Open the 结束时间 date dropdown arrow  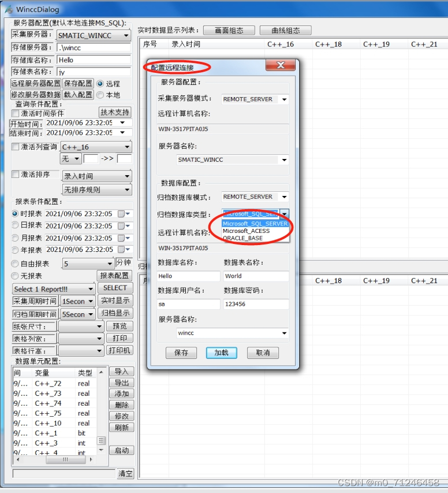coord(122,133)
